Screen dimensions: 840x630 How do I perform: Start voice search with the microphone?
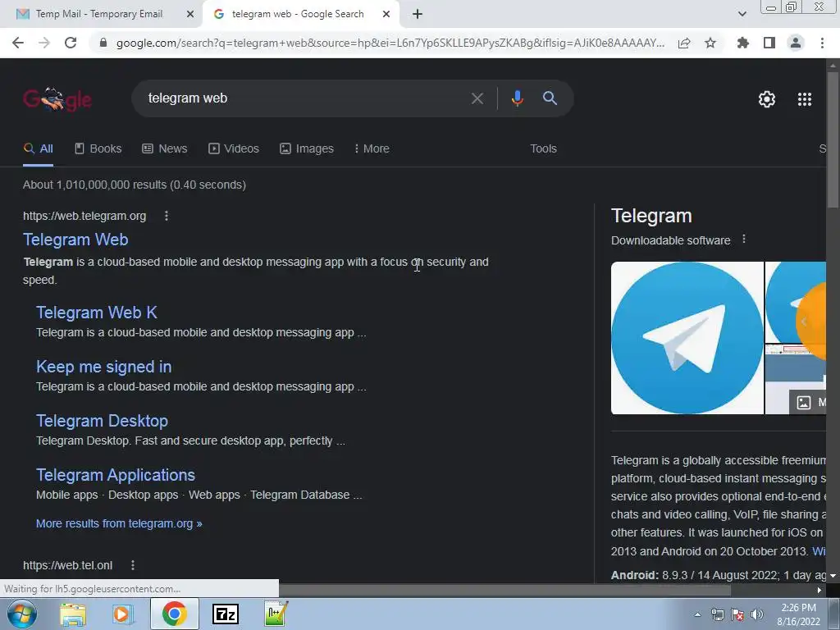[517, 98]
